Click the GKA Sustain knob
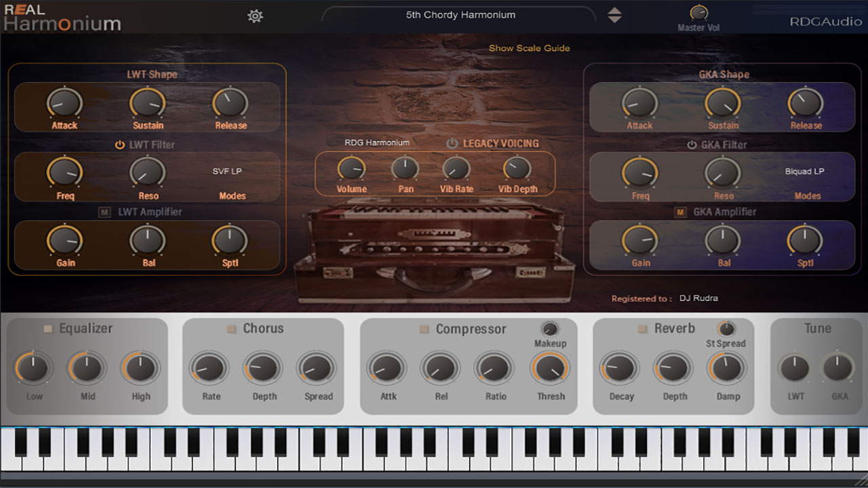Screen dimensions: 868x488 tap(723, 103)
